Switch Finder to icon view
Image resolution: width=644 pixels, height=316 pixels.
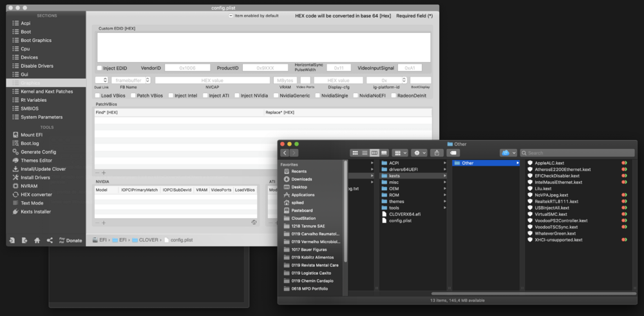[355, 153]
